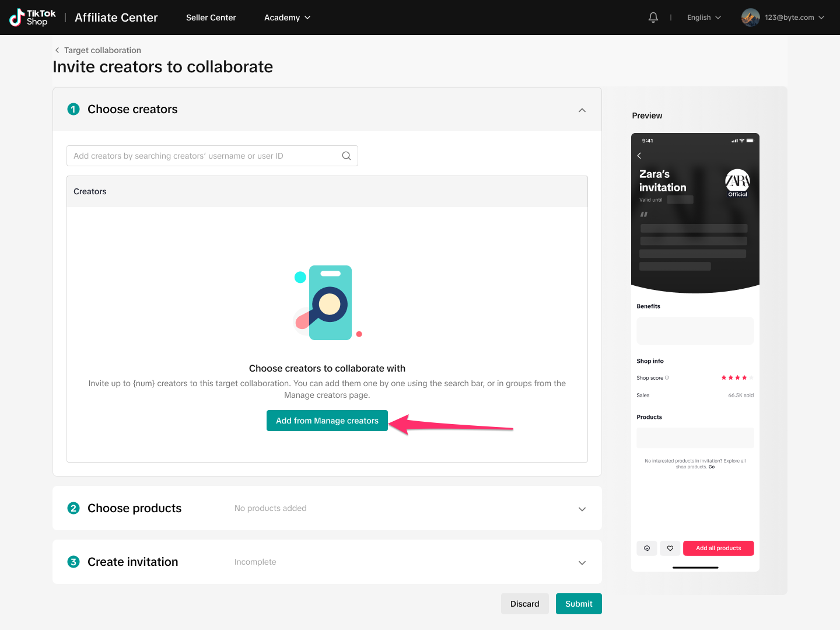Collapse the Choose creators section

582,110
